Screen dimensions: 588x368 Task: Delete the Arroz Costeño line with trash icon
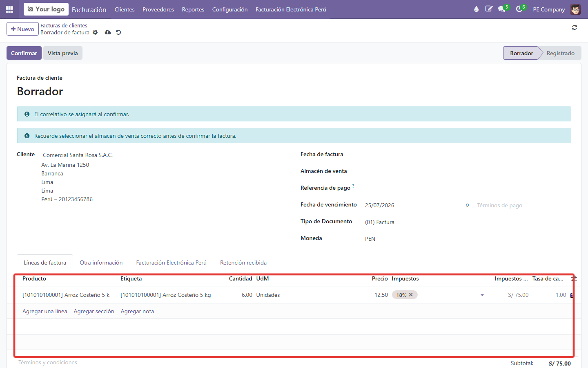click(572, 295)
